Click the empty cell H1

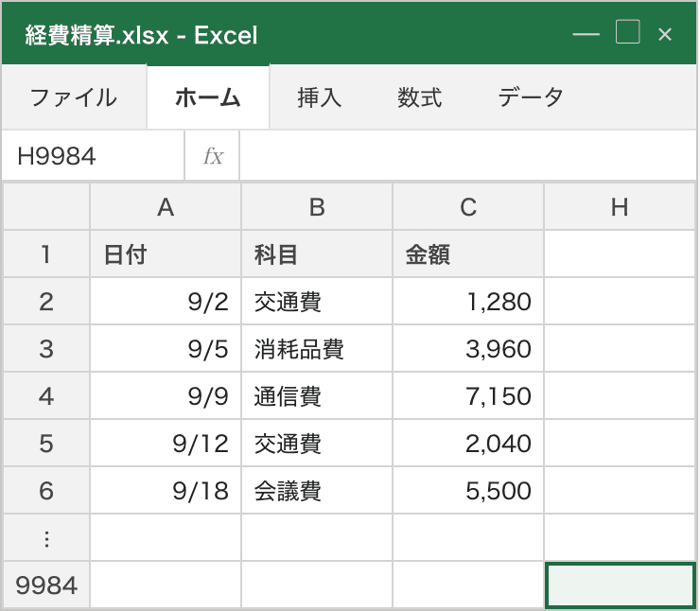click(620, 253)
